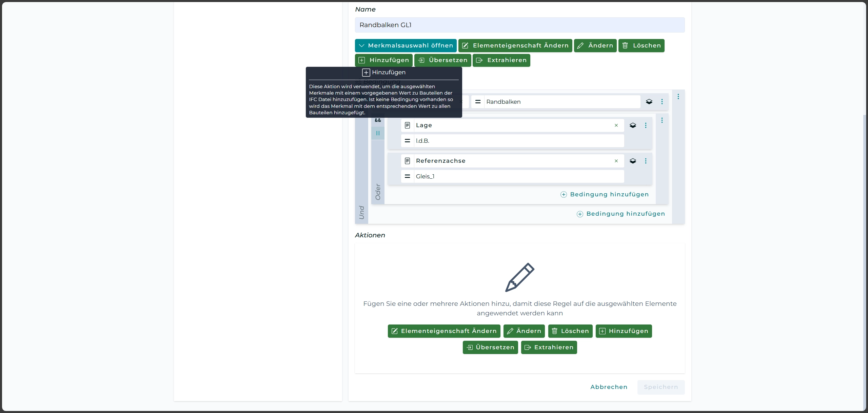Image resolution: width=868 pixels, height=413 pixels.
Task: Open outer Und group three-dot menu
Action: pyautogui.click(x=678, y=97)
